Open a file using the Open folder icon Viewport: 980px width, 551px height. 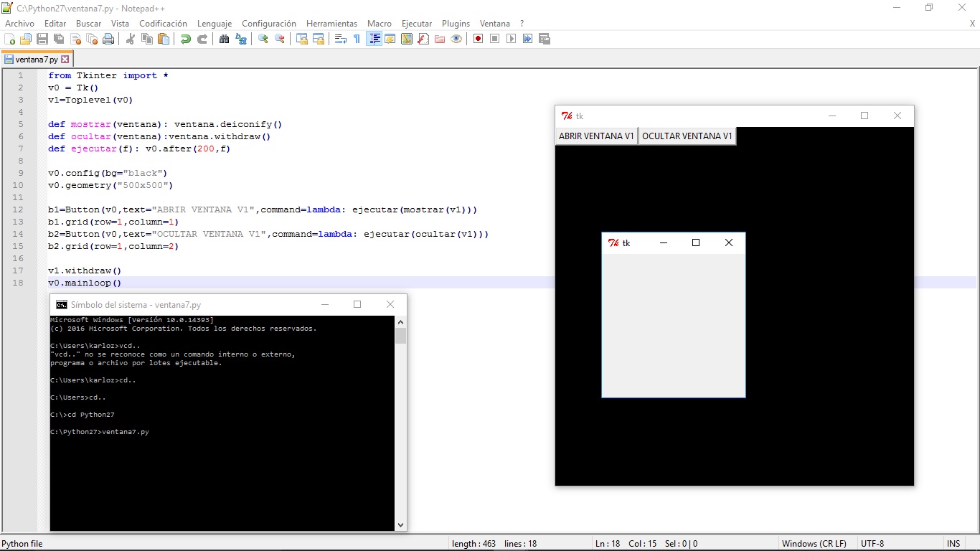tap(25, 39)
